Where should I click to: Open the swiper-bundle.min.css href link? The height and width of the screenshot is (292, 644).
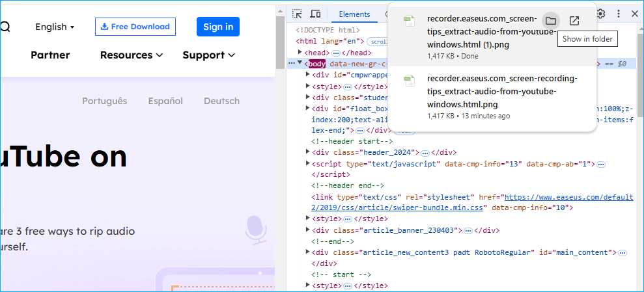tap(472, 203)
